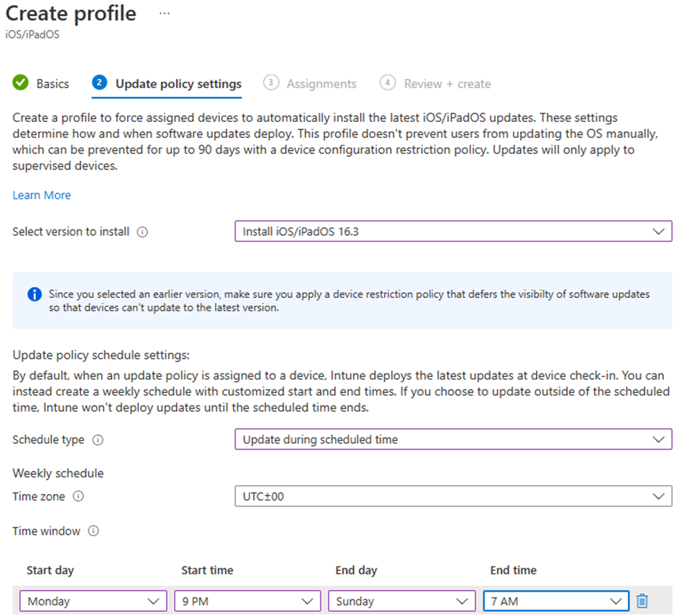676x616 pixels.
Task: Click info icon beside Time window
Action: tap(94, 531)
